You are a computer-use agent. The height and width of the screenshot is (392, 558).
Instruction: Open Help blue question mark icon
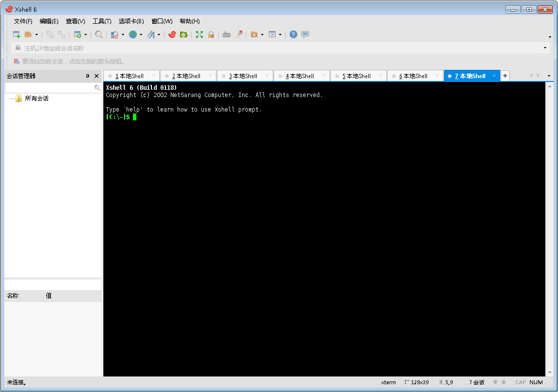coord(293,34)
